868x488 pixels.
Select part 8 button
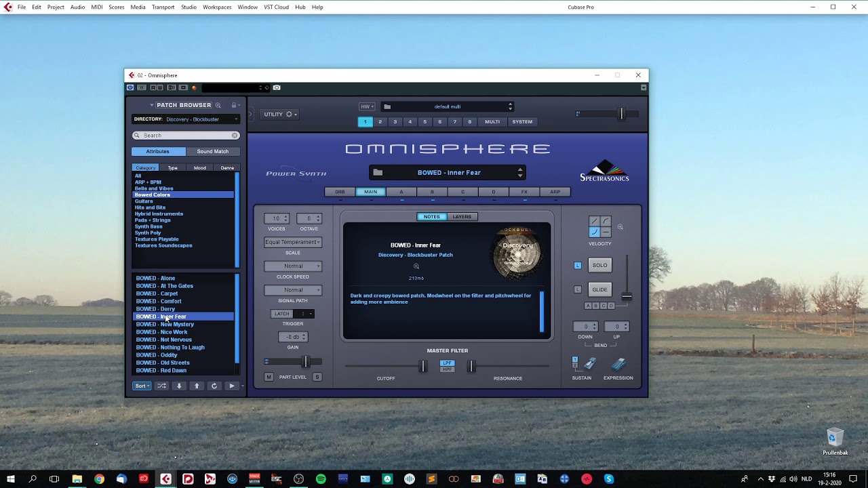pyautogui.click(x=469, y=122)
